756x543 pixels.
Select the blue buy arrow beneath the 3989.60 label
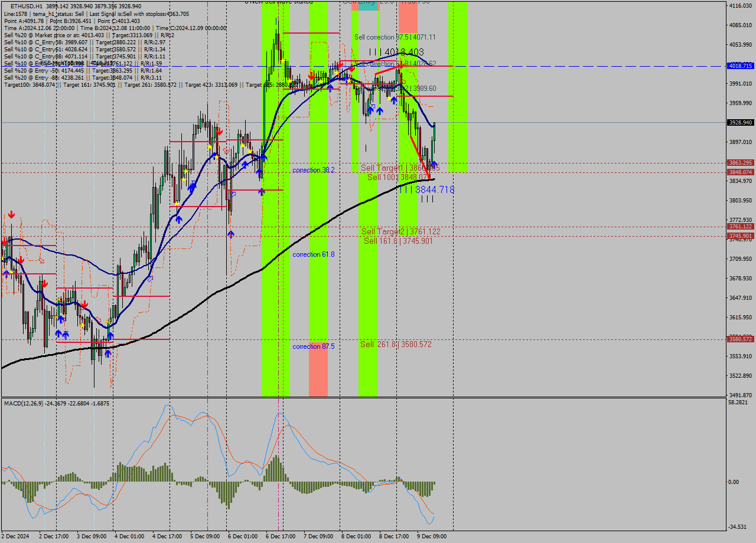(x=394, y=100)
